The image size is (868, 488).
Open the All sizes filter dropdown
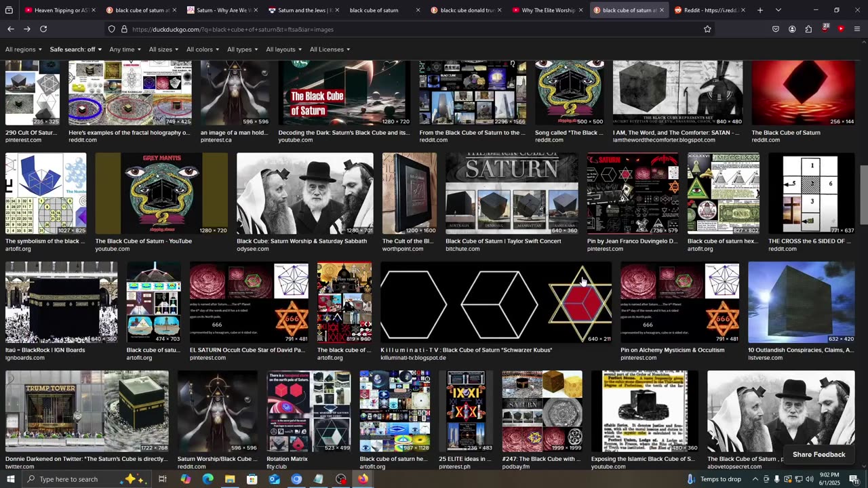pyautogui.click(x=164, y=49)
